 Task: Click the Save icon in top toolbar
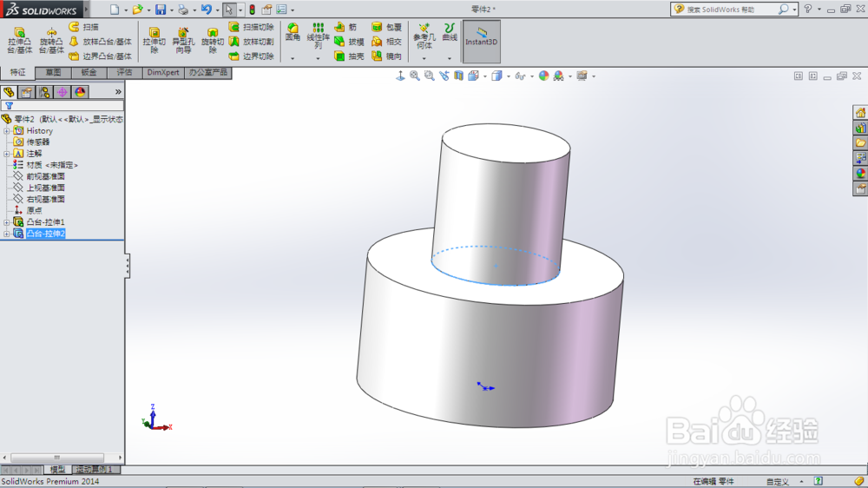pyautogui.click(x=161, y=10)
